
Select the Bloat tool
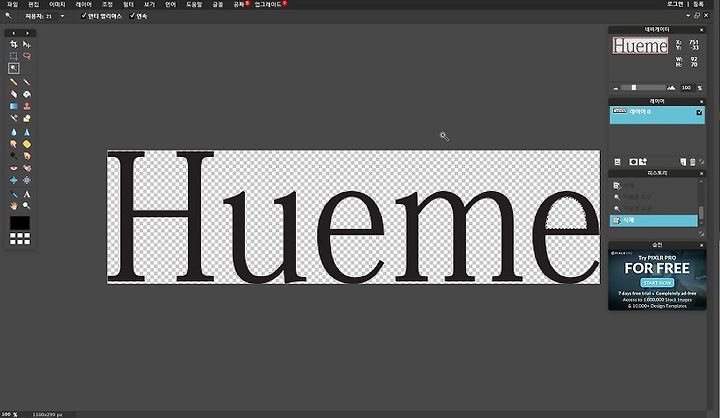pyautogui.click(x=14, y=181)
